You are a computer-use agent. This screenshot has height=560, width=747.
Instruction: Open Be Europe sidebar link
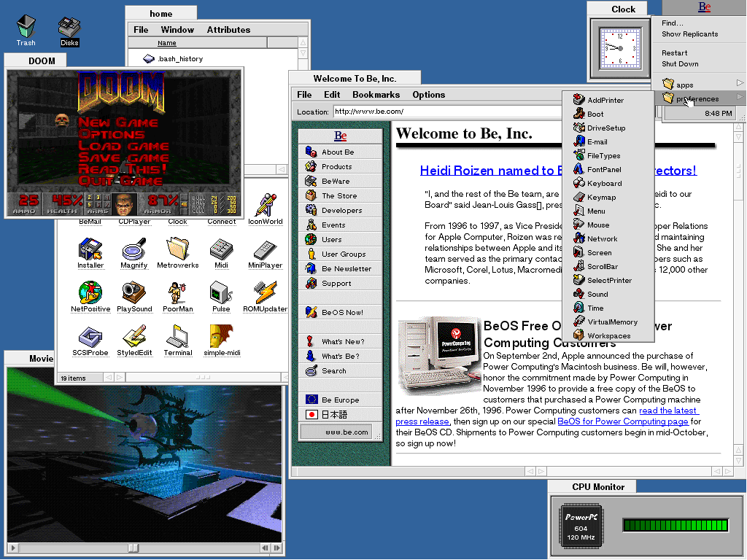(x=341, y=400)
